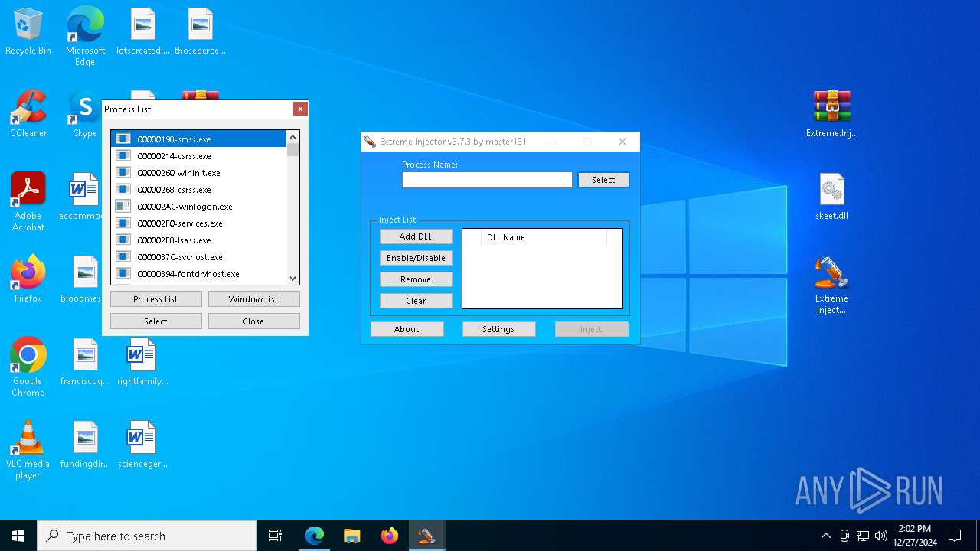The image size is (980, 551).
Task: Launch Microsoft Edge from the desktop
Action: click(85, 36)
